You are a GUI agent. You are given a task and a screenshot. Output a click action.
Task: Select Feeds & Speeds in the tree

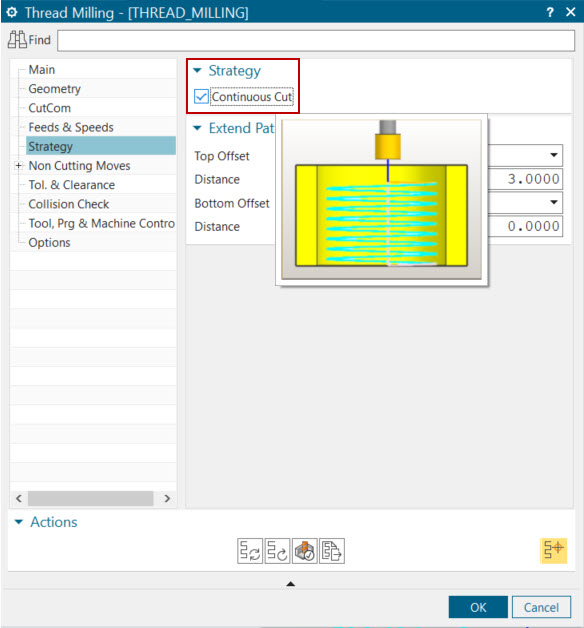coord(71,127)
